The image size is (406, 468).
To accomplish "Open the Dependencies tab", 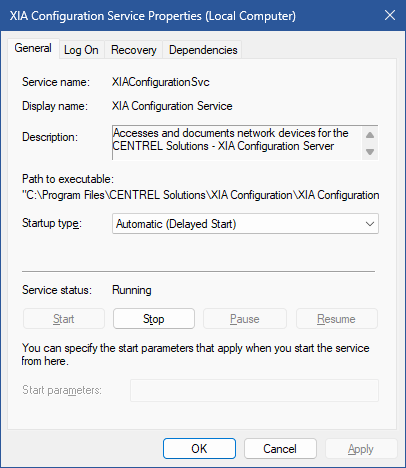I will 203,50.
